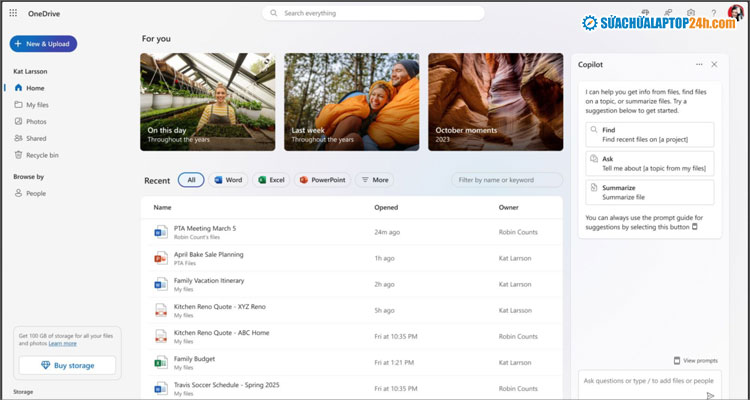Select the Ask Copilot suggestion

coord(650,164)
